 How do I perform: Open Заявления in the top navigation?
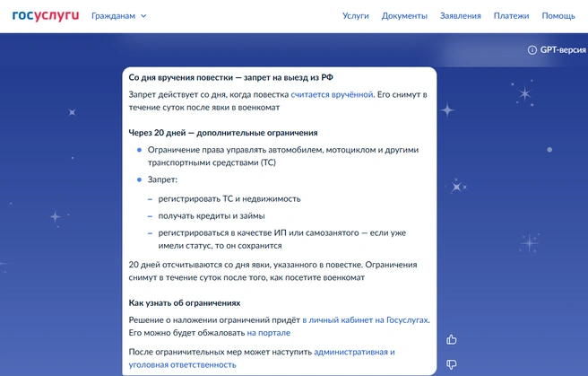tap(460, 16)
